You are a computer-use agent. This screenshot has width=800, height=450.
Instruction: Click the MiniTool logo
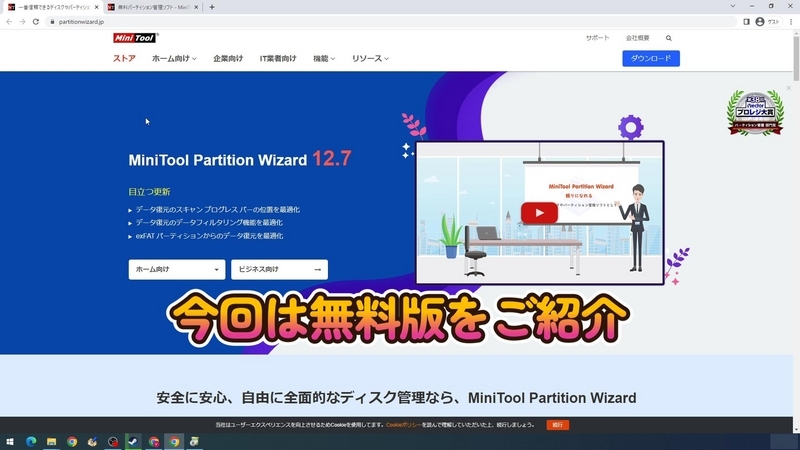click(x=136, y=38)
